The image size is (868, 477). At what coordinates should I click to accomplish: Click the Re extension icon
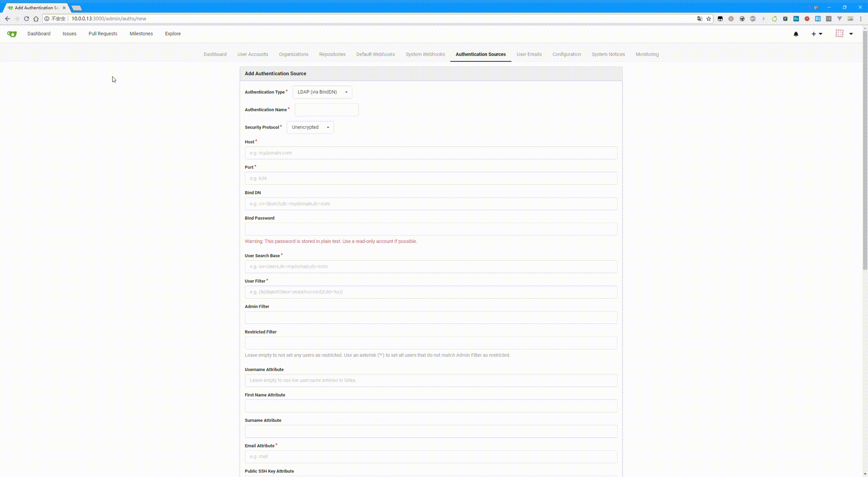tap(796, 19)
